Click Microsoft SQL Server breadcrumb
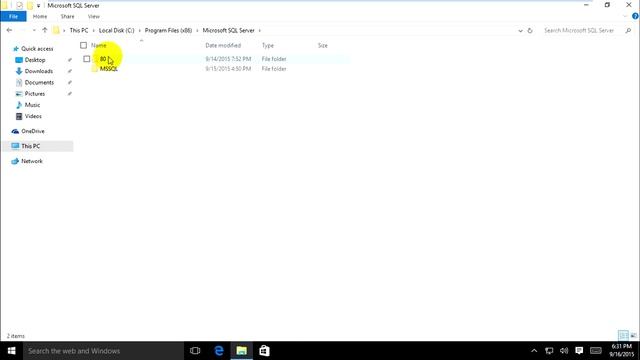The width and height of the screenshot is (640, 360). [x=228, y=30]
